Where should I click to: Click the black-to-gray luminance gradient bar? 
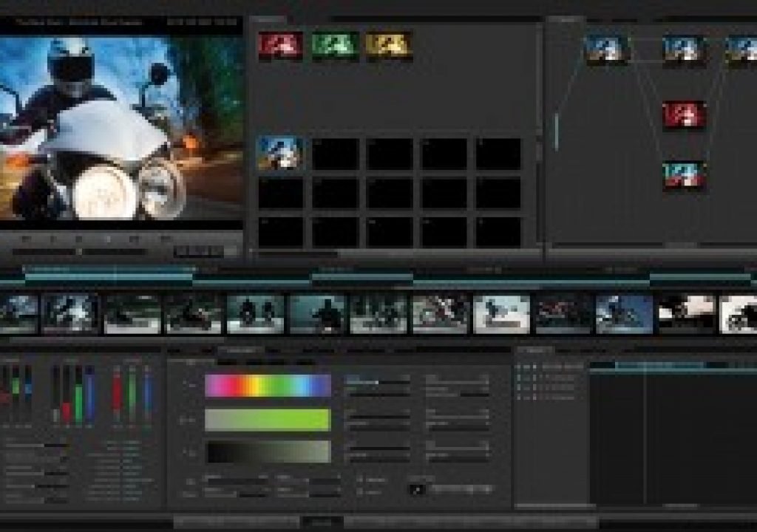[268, 453]
